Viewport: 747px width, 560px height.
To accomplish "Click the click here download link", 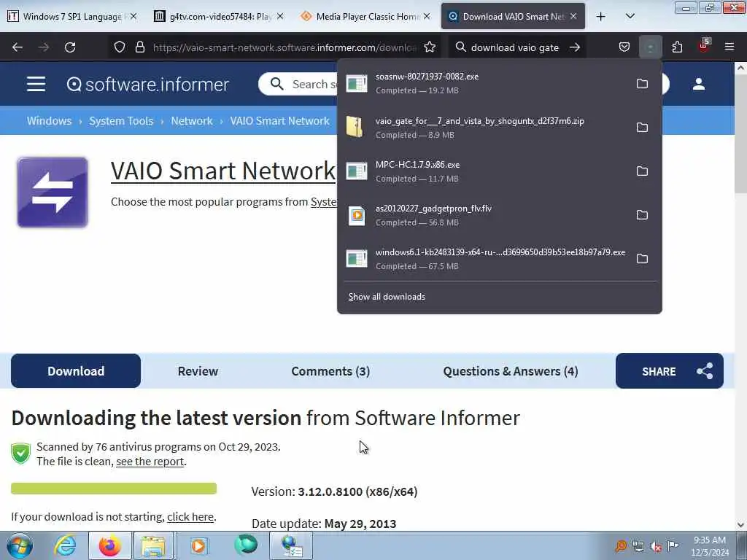I will pyautogui.click(x=190, y=517).
